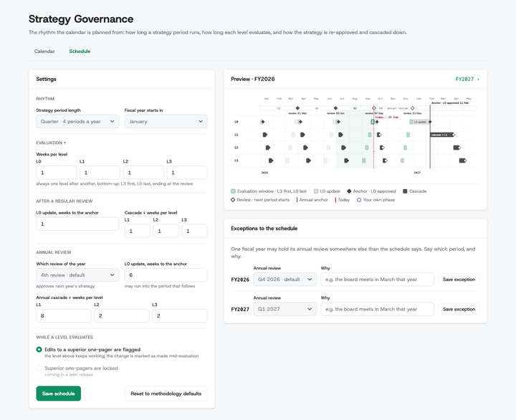Click the L3 cascade marker under May 2027
The image size is (516, 420).
[x=463, y=161]
